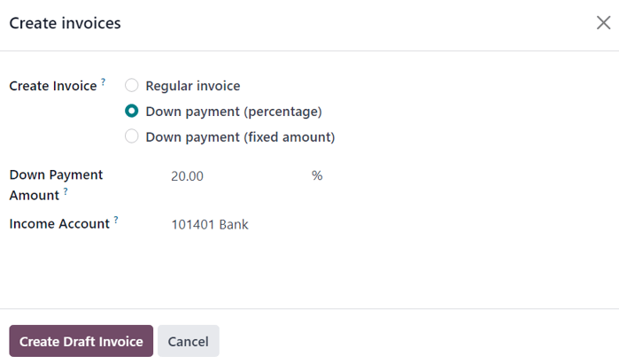Close the Create invoices dialog
This screenshot has width=619, height=364.
tap(603, 23)
